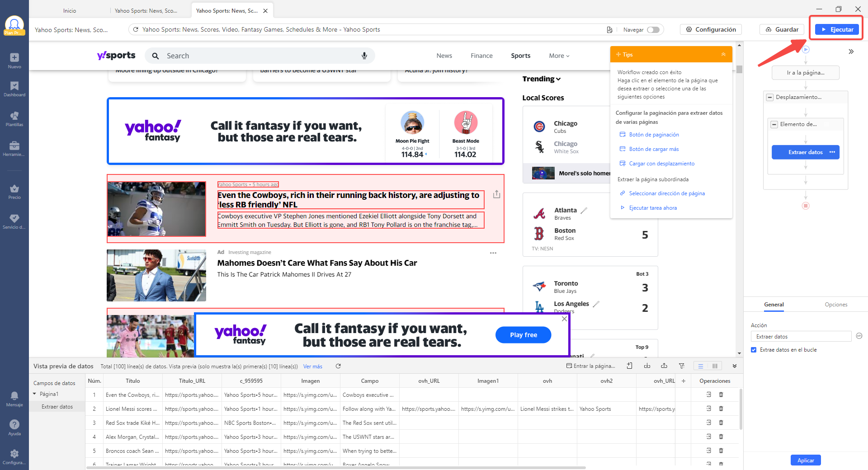Click the workflow start play node
The height and width of the screenshot is (470, 868).
coord(806,49)
